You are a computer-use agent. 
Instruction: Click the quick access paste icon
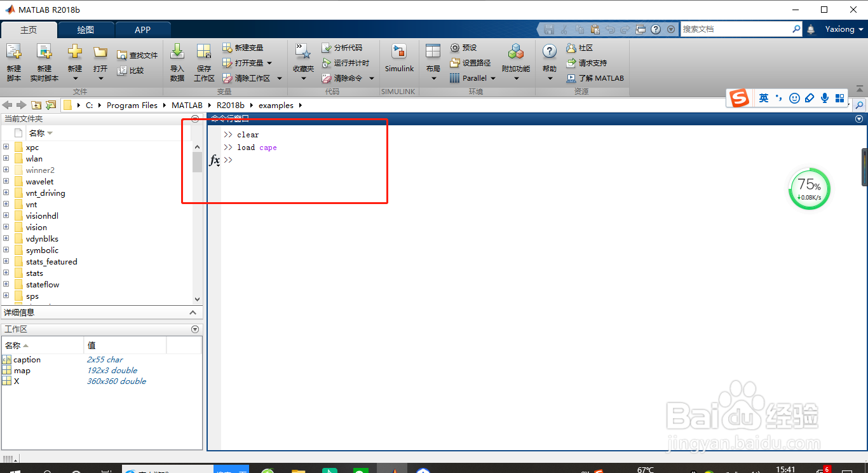pos(595,29)
